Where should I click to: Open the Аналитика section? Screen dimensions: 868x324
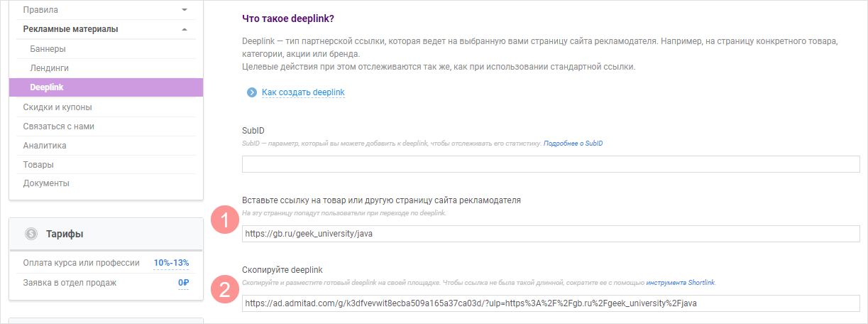pos(44,146)
